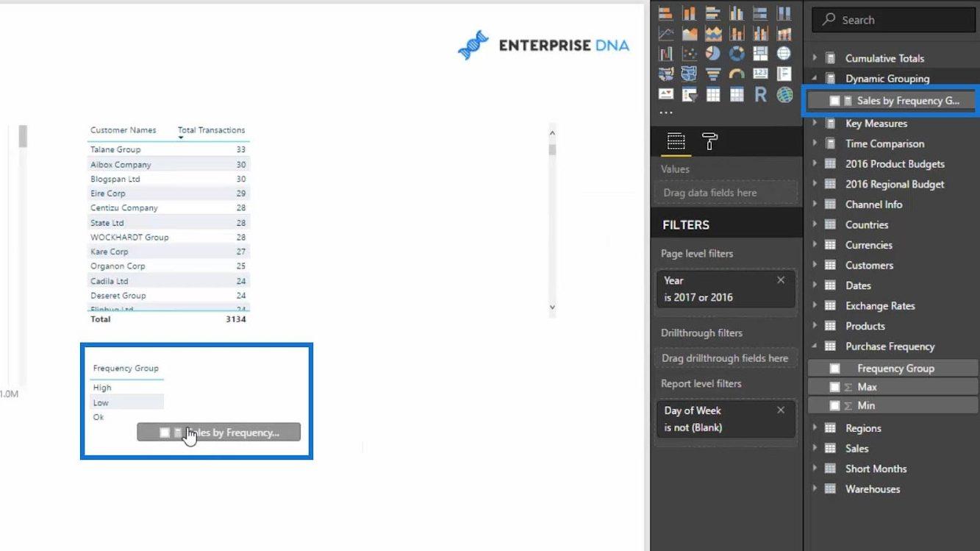Click the 'Drag drillthrough fields here' well
Viewport: 980px width, 551px height.
[726, 358]
